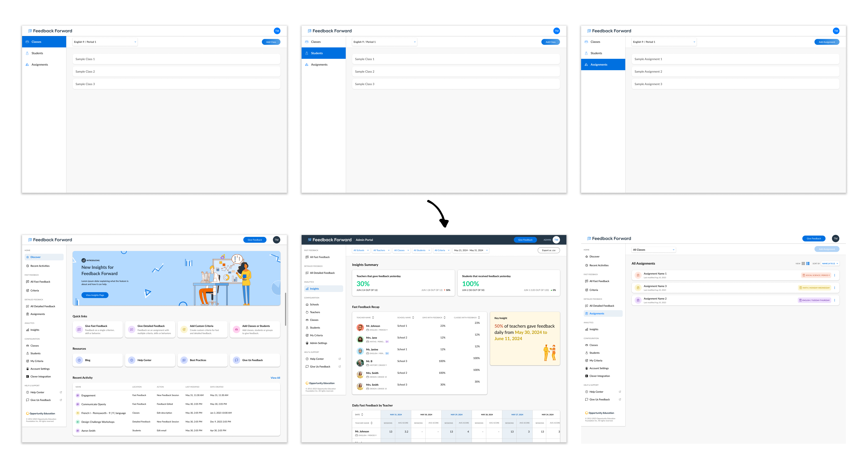Click View All link in Recent Activity
The width and height of the screenshot is (868, 468).
pos(275,378)
